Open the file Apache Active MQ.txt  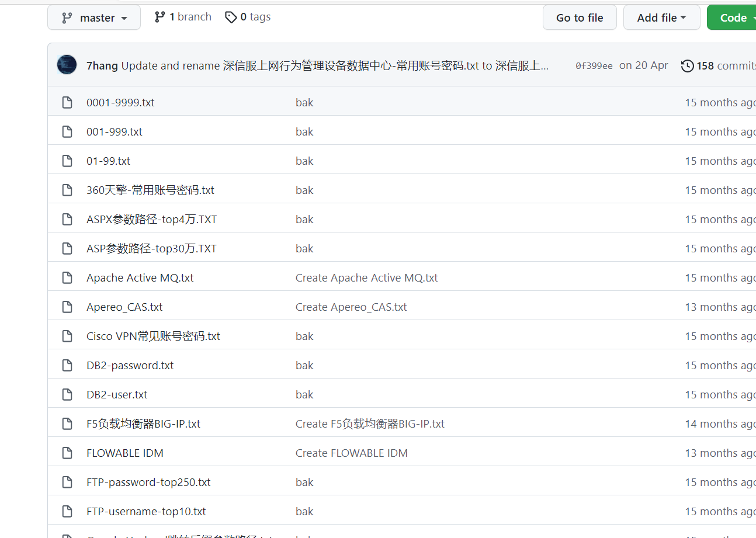[140, 278]
